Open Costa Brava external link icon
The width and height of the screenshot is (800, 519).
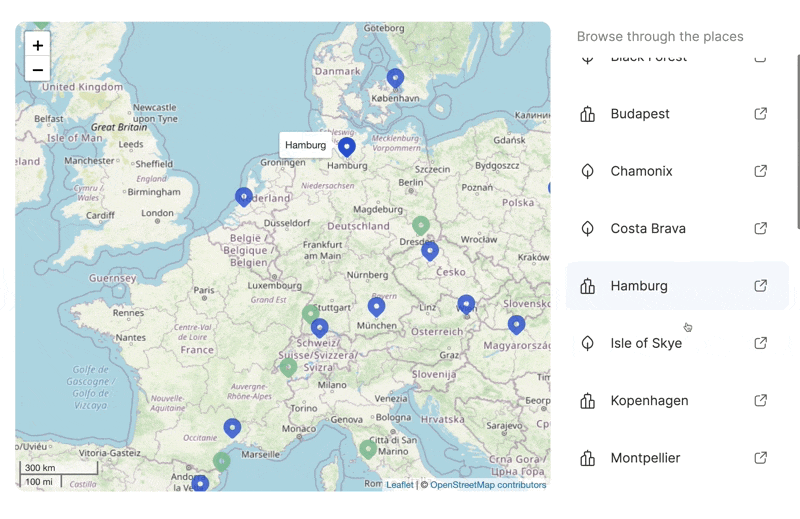[760, 228]
